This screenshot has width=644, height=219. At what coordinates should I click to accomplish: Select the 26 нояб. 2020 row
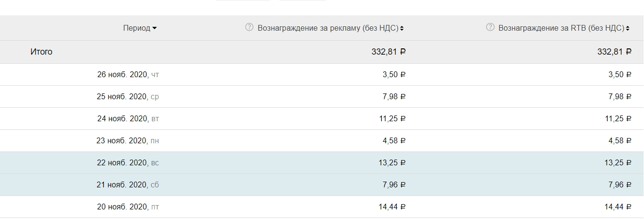click(x=322, y=74)
